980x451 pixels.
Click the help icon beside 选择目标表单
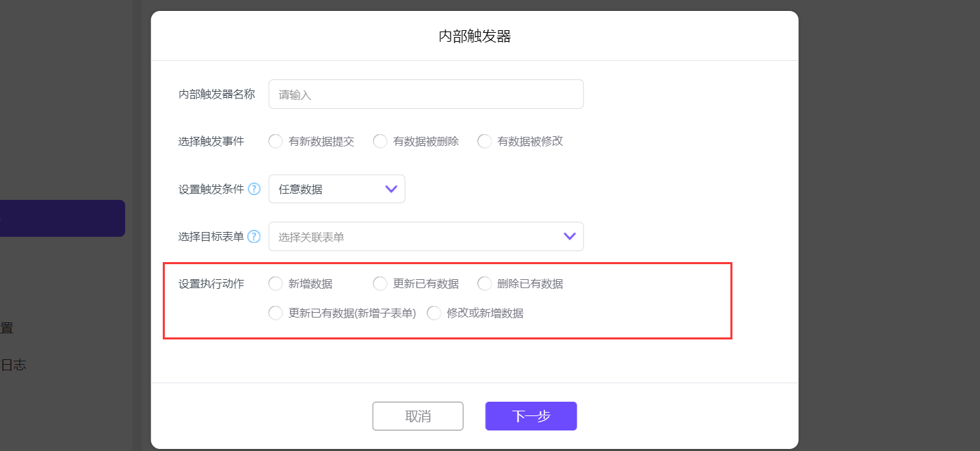[254, 237]
